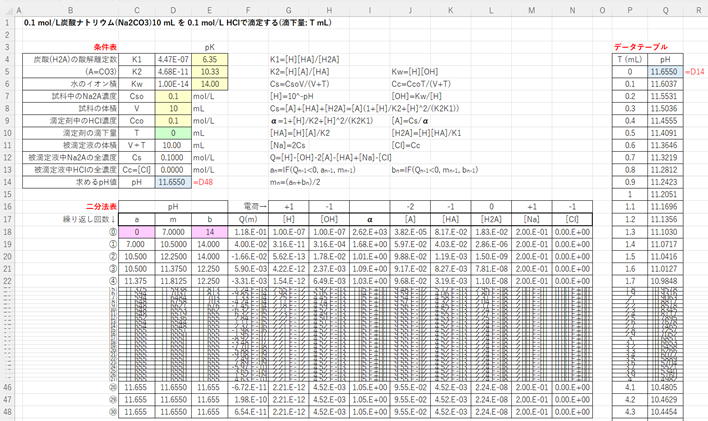Screen dimensions: 708x421
Task: Select the formula Cc=CcoT/(V+T)
Action: click(x=421, y=84)
